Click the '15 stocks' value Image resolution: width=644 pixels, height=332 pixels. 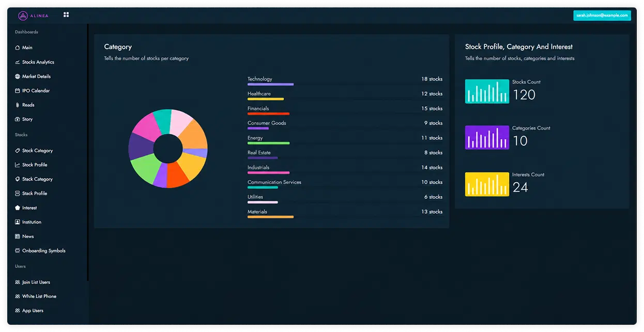[432, 108]
